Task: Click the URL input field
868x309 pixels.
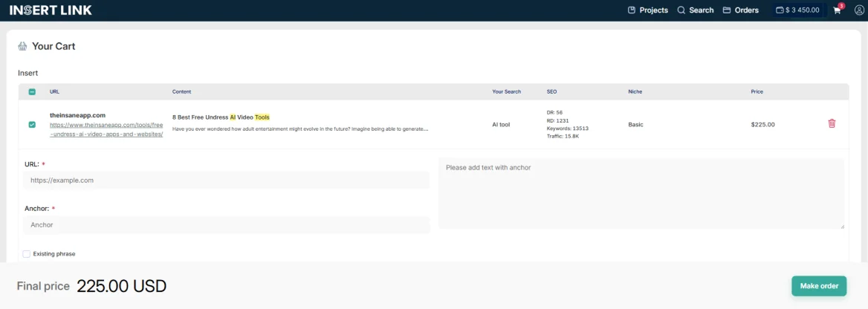Action: coord(226,180)
